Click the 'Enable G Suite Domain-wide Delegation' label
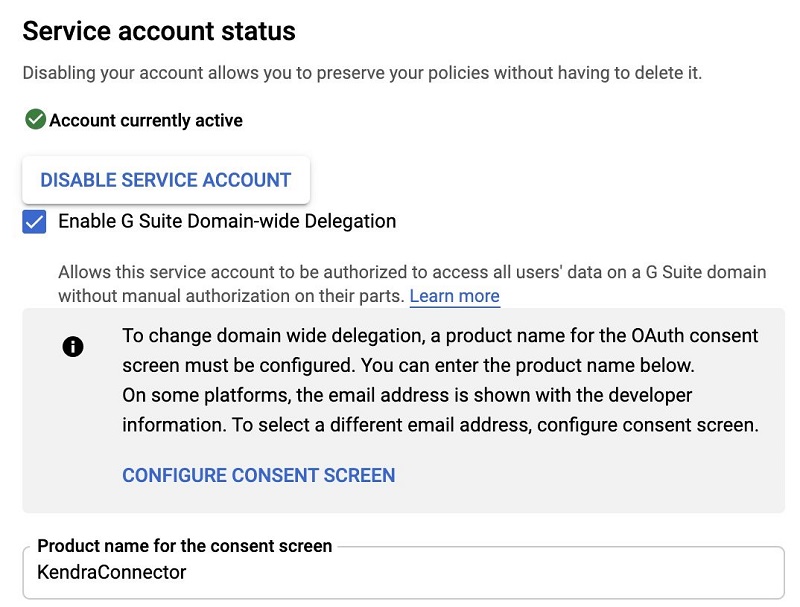800x607 pixels. point(227,221)
